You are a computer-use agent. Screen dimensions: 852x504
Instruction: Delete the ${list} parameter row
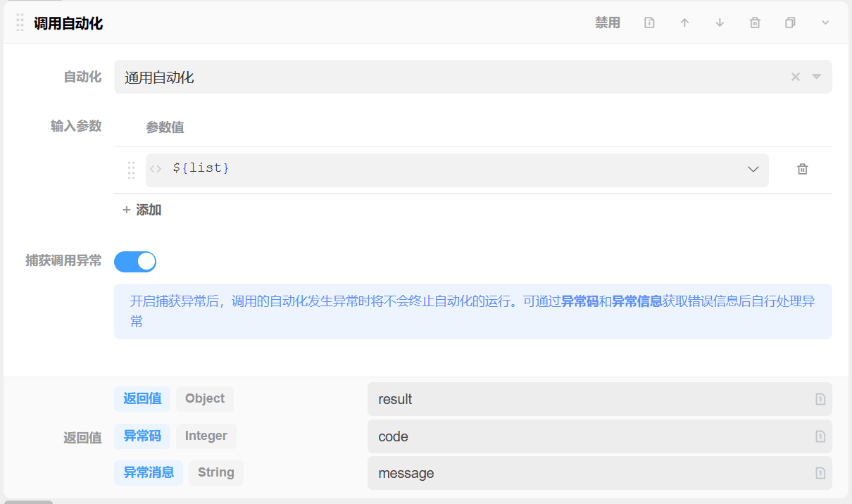click(x=802, y=169)
